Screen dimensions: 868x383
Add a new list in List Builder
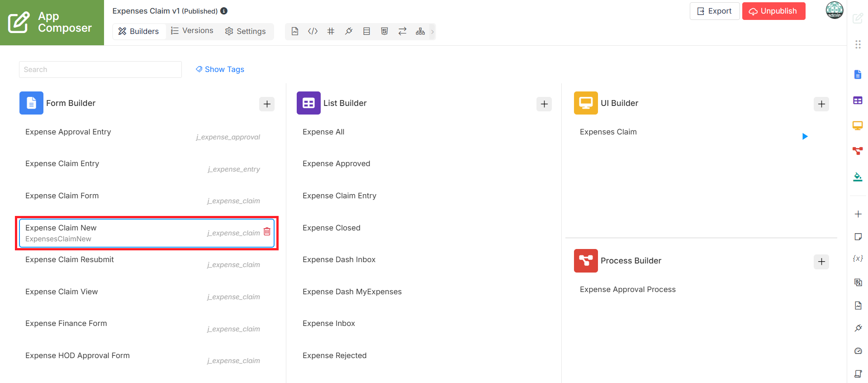pos(544,104)
